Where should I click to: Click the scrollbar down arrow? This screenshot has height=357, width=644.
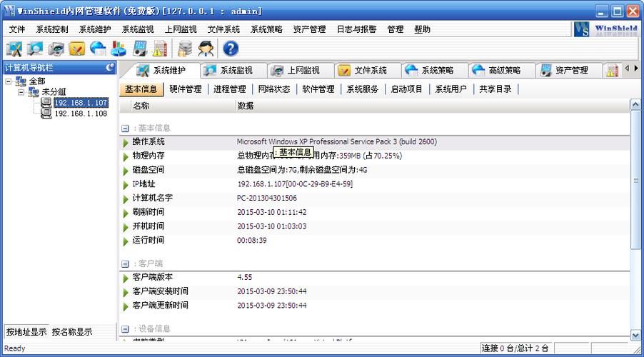pos(635,336)
